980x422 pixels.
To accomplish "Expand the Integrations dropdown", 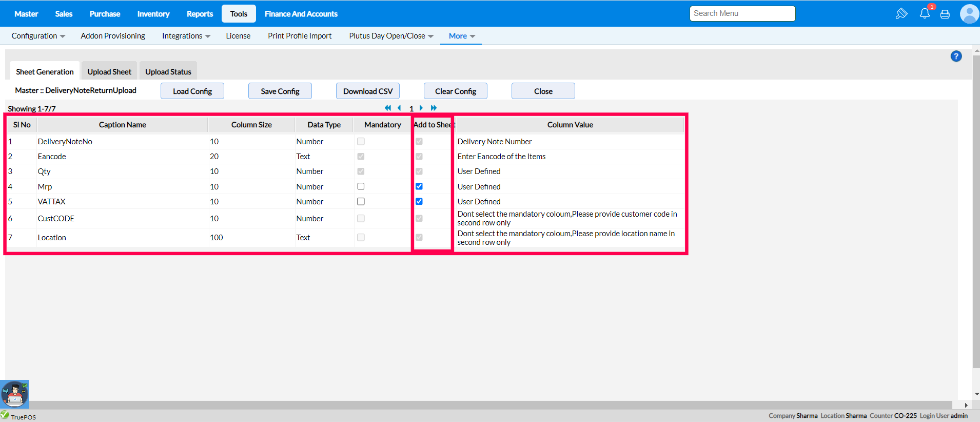I will tap(186, 36).
